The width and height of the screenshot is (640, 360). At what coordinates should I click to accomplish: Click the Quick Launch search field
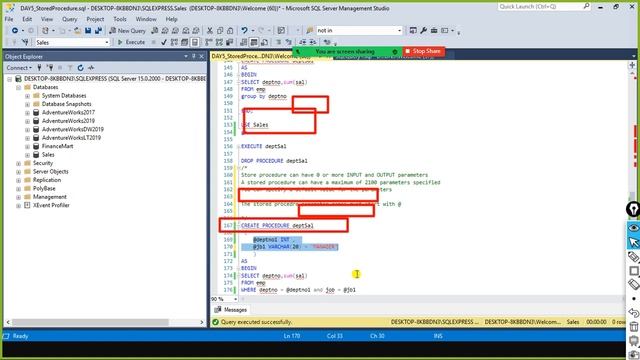pyautogui.click(x=544, y=7)
